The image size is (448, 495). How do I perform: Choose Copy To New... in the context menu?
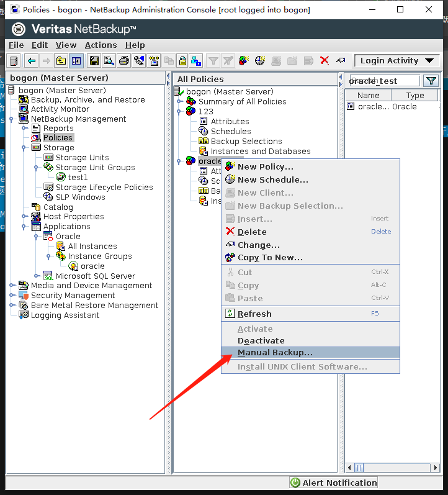click(310, 258)
